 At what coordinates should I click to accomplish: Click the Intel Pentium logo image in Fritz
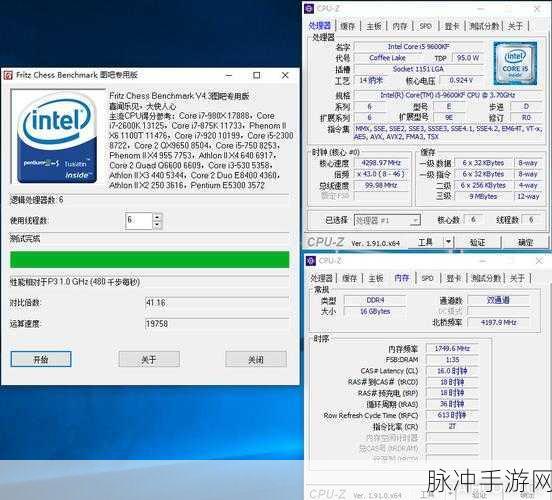point(58,136)
